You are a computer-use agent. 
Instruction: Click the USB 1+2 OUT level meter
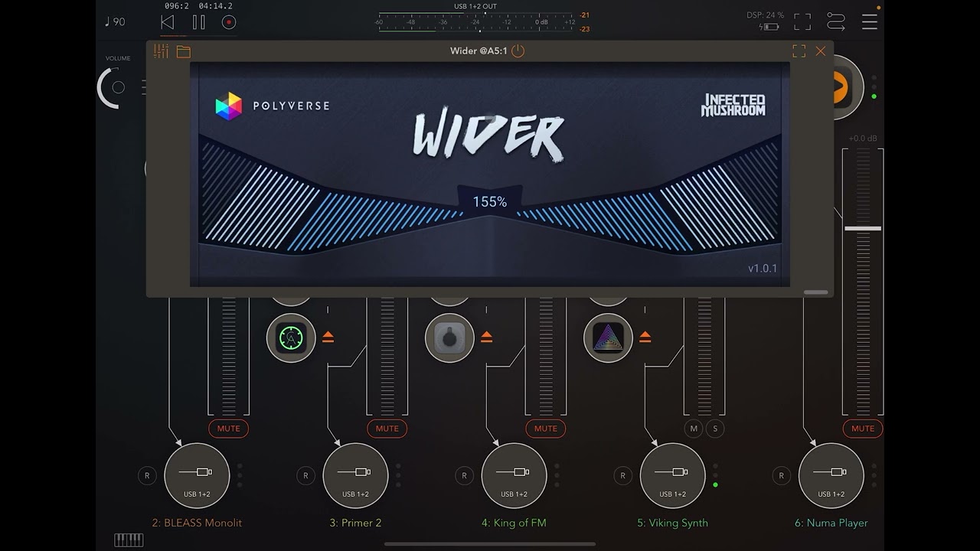(x=475, y=22)
